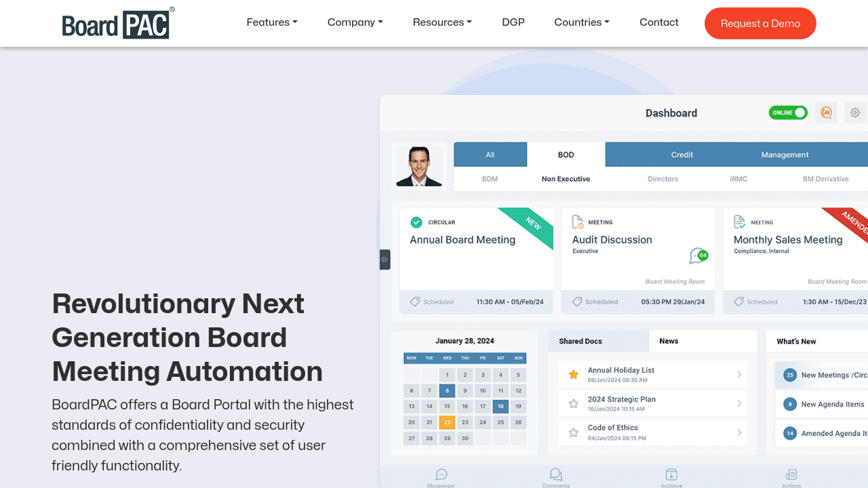
Task: Select highlighted date 22 in calendar
Action: (x=447, y=422)
